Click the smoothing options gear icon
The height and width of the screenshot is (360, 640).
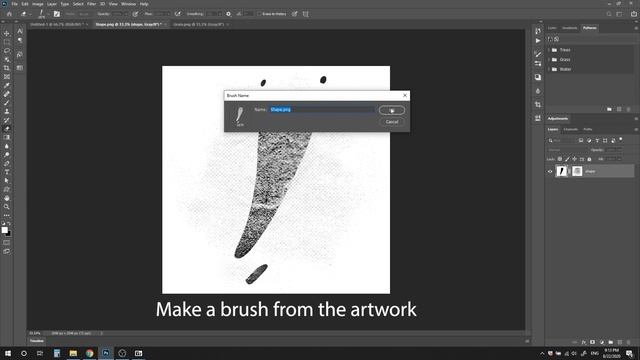229,14
